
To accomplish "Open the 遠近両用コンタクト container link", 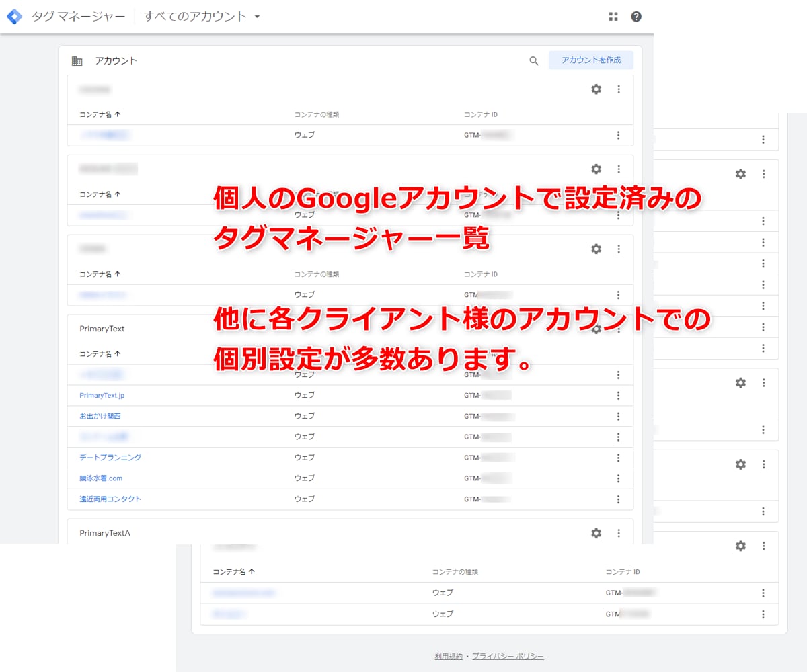I will tap(110, 499).
